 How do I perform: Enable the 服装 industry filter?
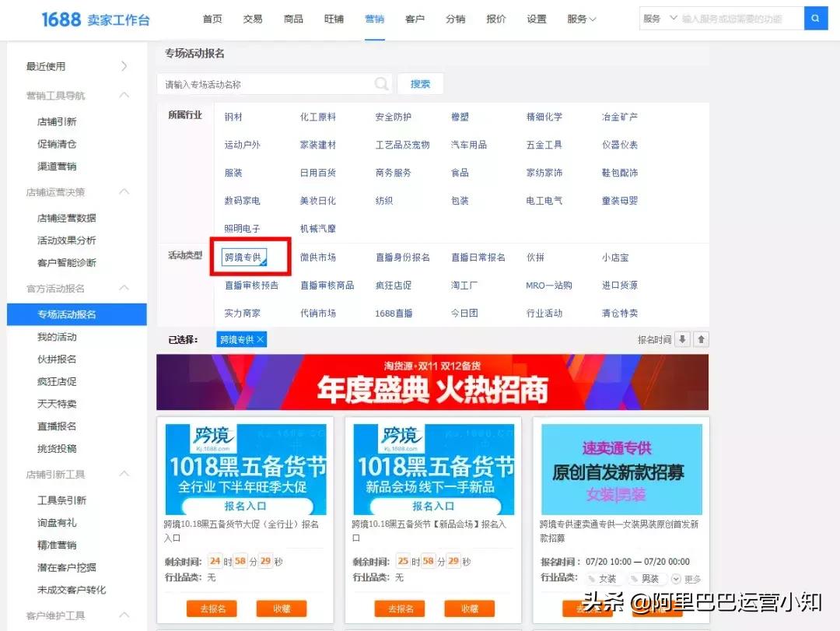[233, 172]
